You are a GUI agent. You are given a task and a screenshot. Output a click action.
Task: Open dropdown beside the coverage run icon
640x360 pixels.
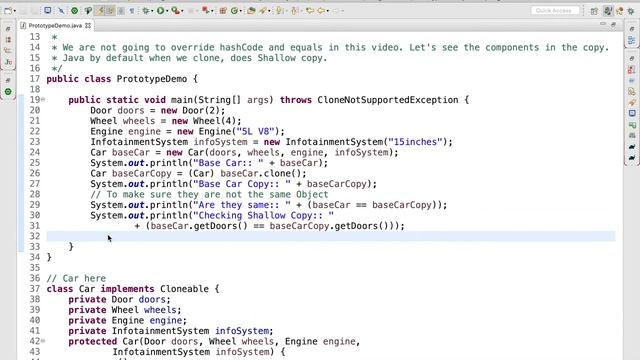click(x=182, y=11)
